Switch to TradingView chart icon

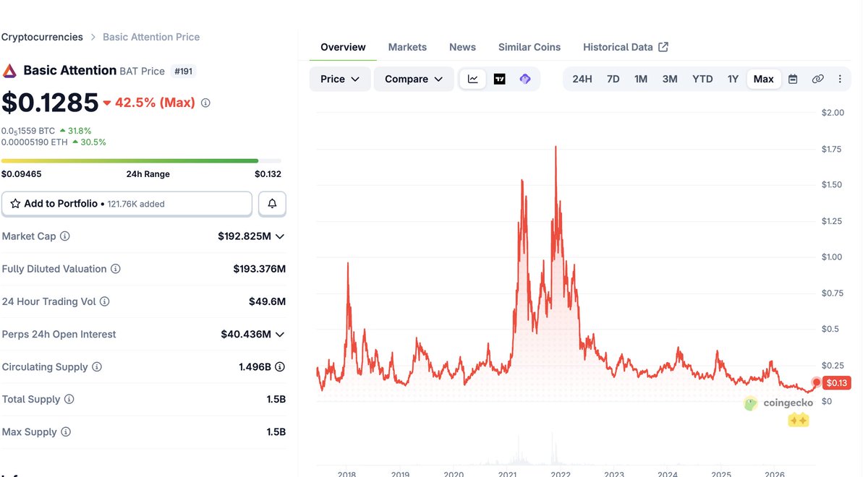[x=499, y=79]
